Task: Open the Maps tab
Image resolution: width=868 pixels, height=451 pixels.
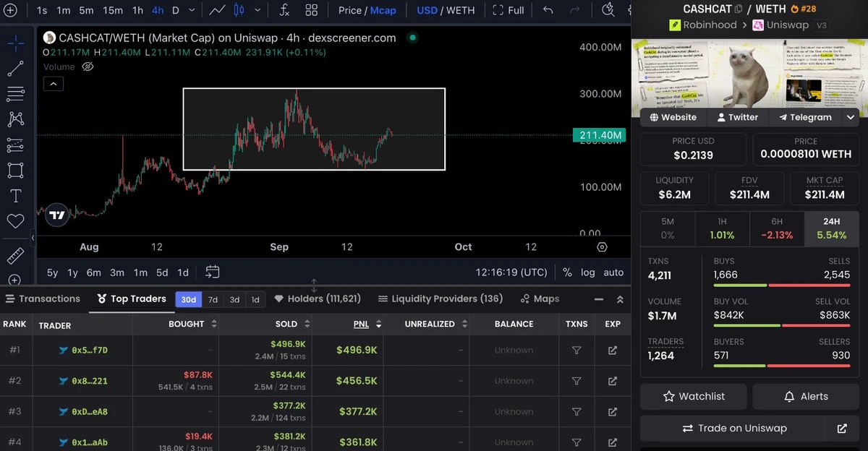Action: click(540, 298)
